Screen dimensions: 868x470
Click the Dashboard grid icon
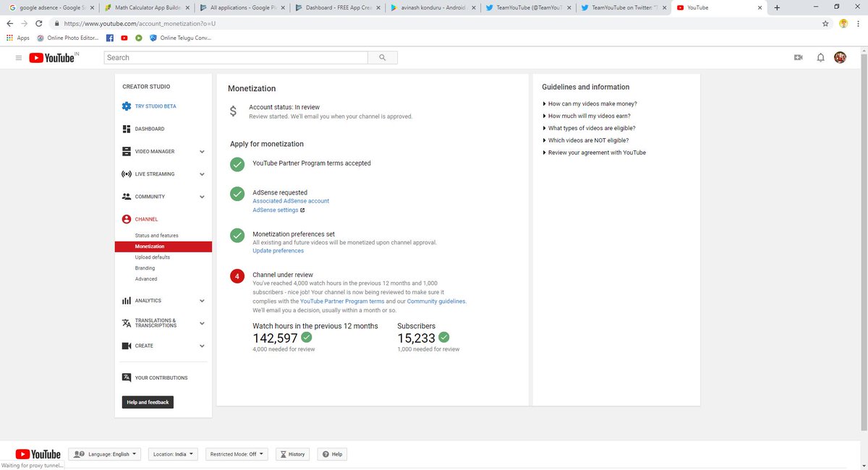[x=127, y=129]
